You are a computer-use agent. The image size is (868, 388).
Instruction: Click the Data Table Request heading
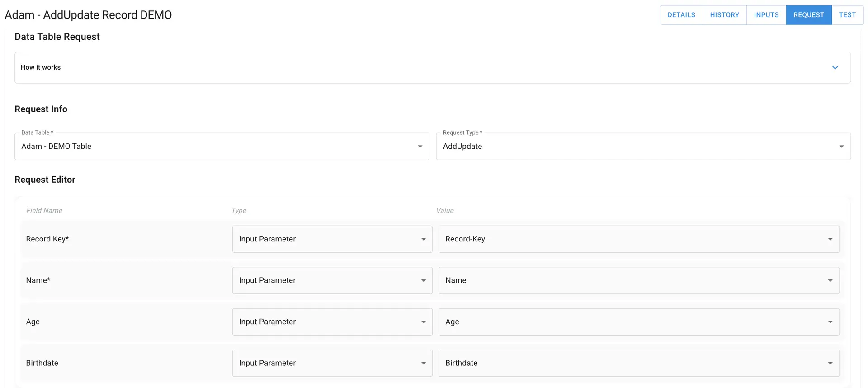[x=57, y=37]
